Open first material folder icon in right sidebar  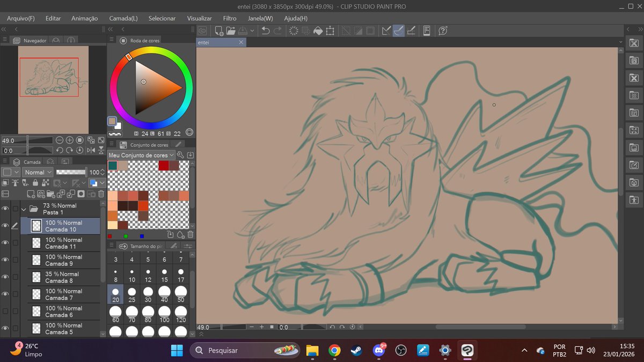[x=634, y=43]
